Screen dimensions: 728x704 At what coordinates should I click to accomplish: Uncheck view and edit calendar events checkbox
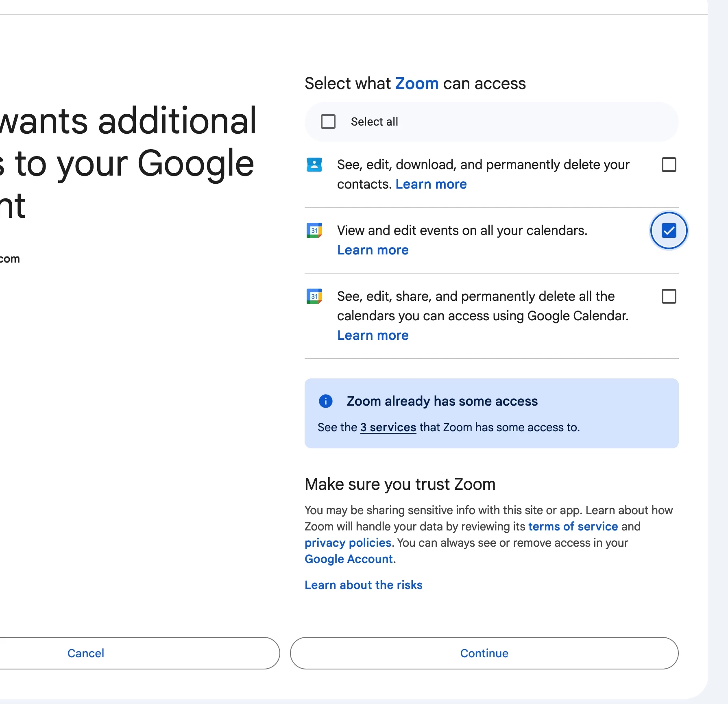click(669, 230)
